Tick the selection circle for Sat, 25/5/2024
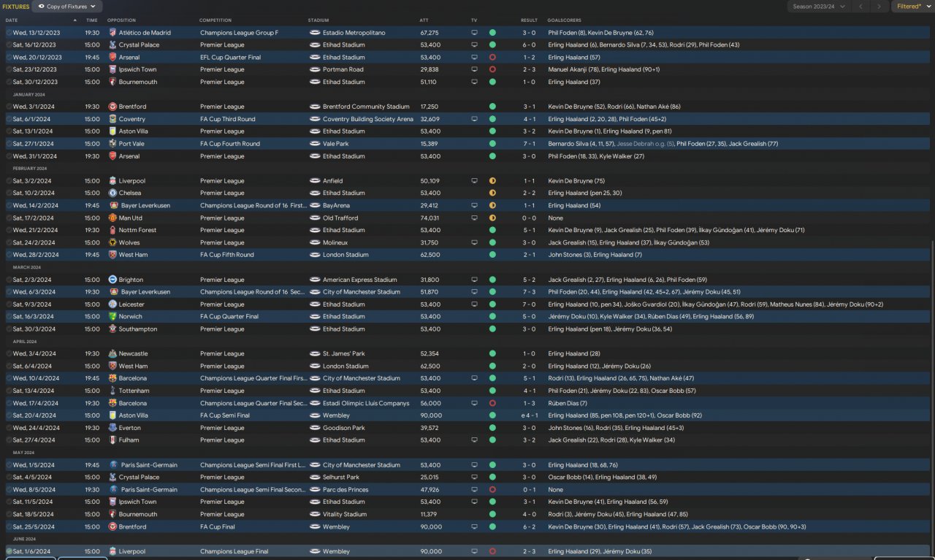This screenshot has height=560, width=935. [x=9, y=526]
